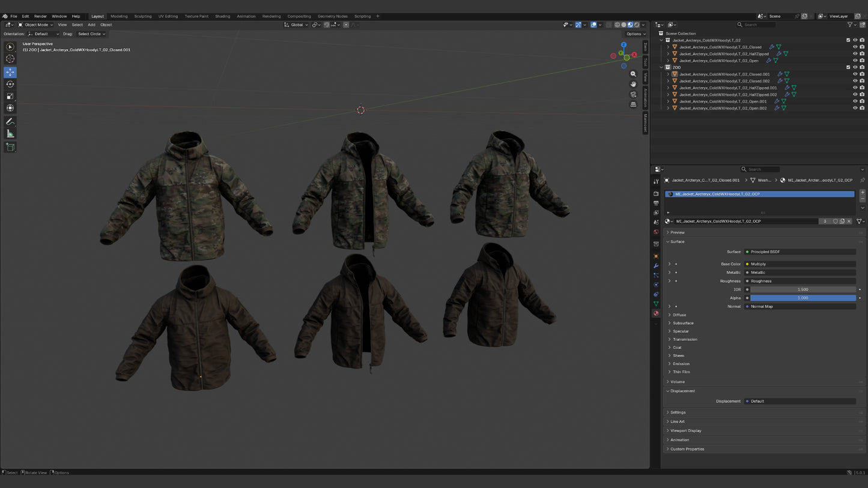Expand the Emission section
This screenshot has height=488, width=868.
tap(681, 364)
